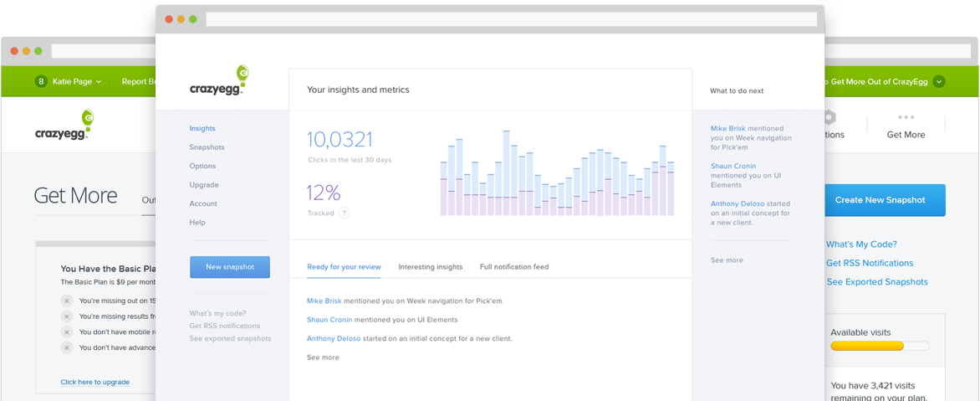Click Mike Brisk under What to do next
This screenshot has height=401, width=980.
728,128
